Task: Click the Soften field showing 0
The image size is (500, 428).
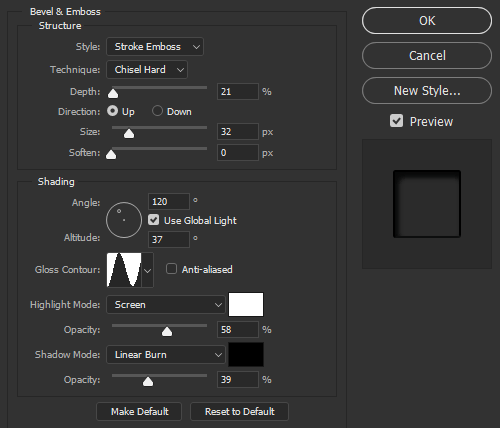Action: (238, 153)
